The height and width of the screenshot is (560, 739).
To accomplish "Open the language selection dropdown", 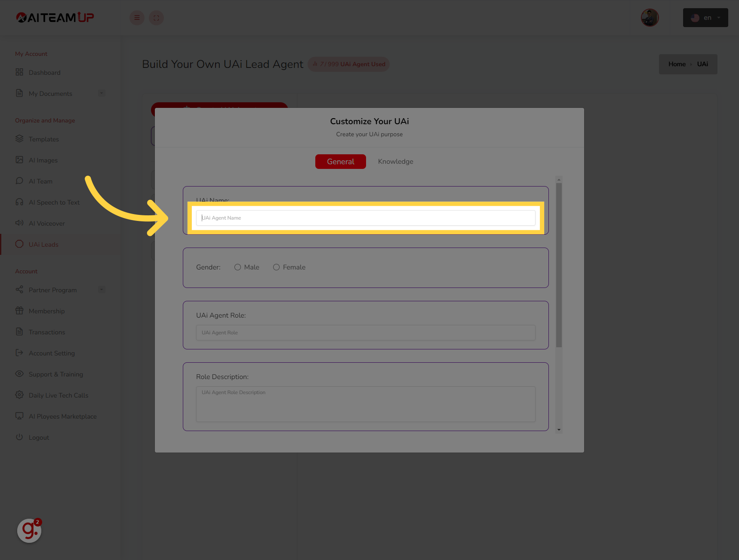I will [705, 18].
